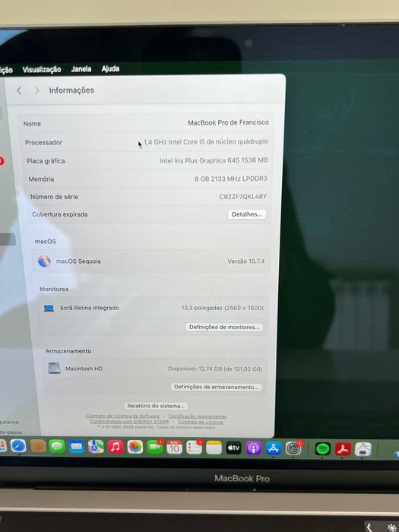Viewport: 399px width, 532px height.
Task: Open Adobe Acrobat from the Dock
Action: pyautogui.click(x=343, y=449)
